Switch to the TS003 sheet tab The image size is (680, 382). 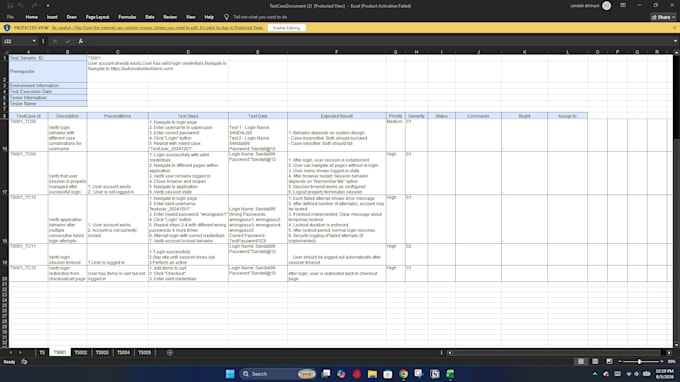(102, 353)
